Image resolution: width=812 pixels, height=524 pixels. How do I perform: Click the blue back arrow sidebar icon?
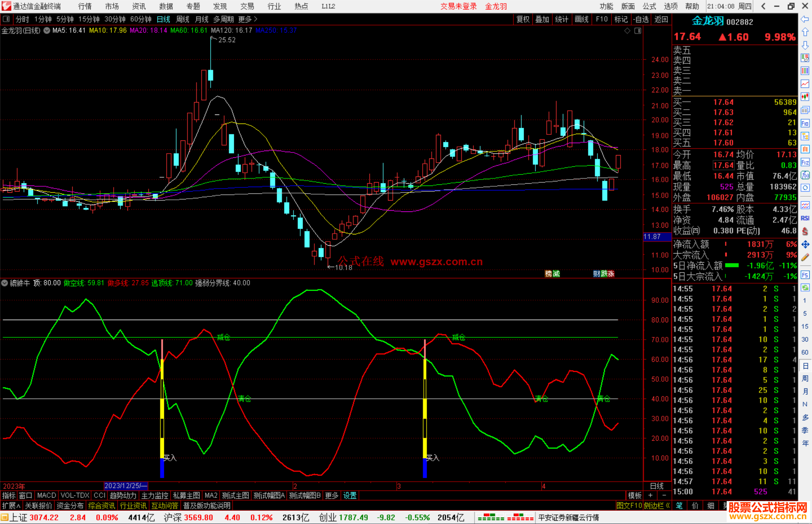805,19
